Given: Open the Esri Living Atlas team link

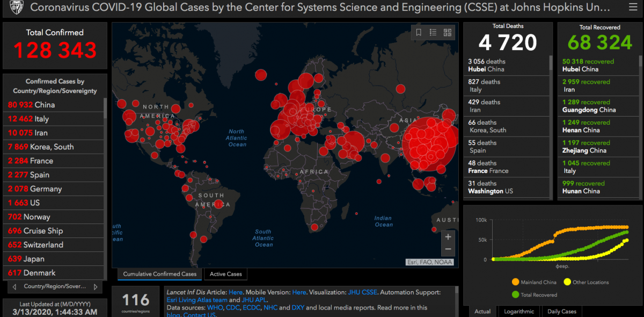Looking at the screenshot, I should point(197,300).
